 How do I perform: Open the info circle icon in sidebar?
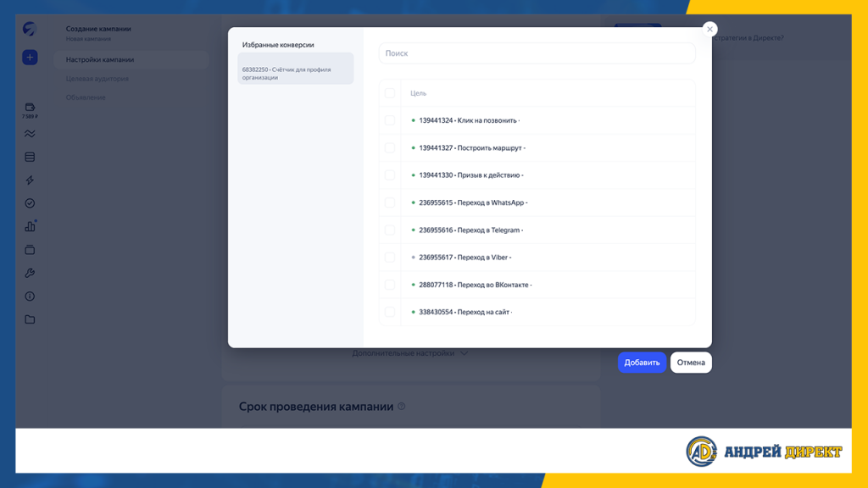30,297
